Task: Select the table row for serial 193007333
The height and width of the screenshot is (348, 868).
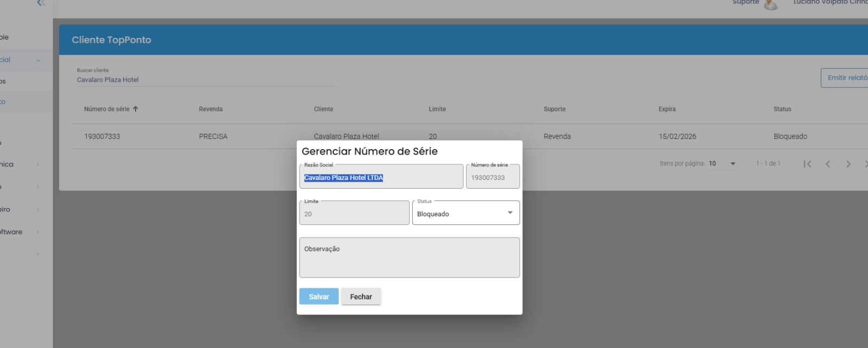Action: (x=102, y=137)
